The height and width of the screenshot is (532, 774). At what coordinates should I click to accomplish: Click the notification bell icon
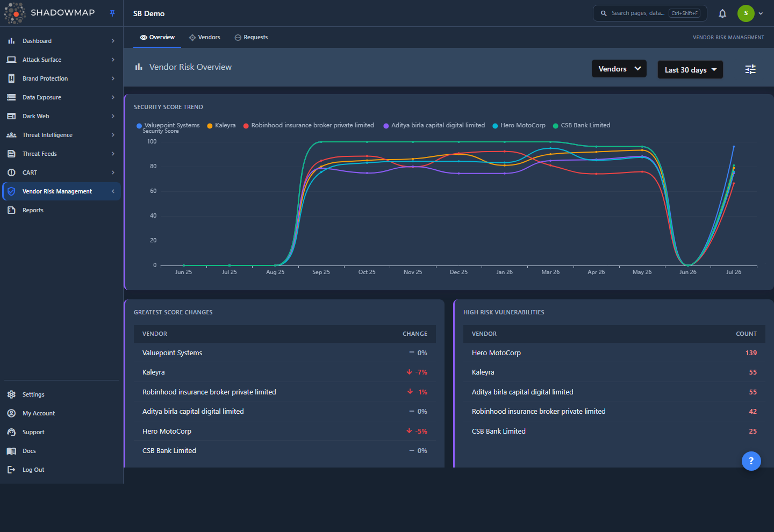(x=722, y=13)
